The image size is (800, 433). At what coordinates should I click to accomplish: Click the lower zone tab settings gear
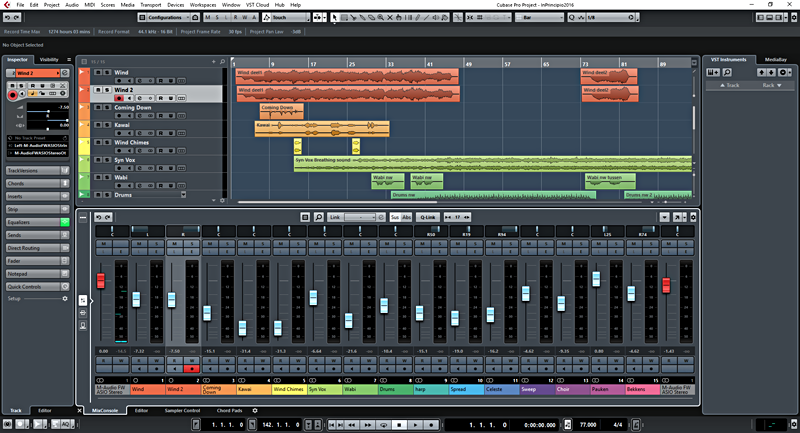click(x=255, y=410)
